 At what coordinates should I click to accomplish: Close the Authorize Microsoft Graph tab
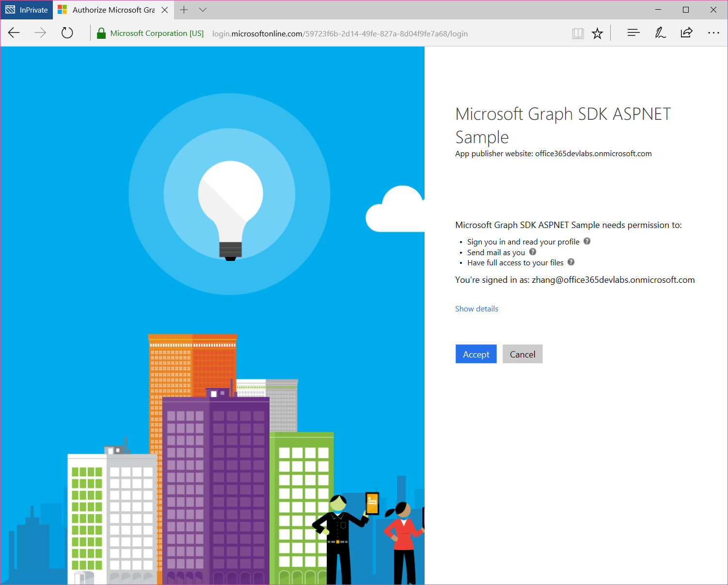[165, 10]
